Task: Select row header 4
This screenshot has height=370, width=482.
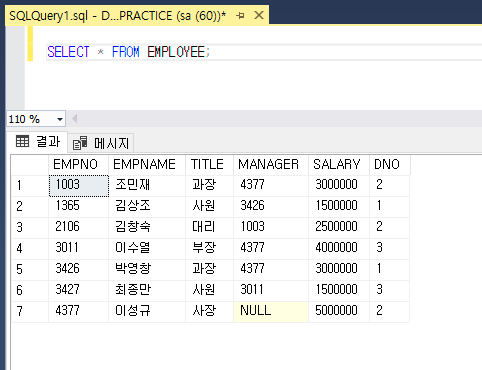Action: click(x=30, y=249)
